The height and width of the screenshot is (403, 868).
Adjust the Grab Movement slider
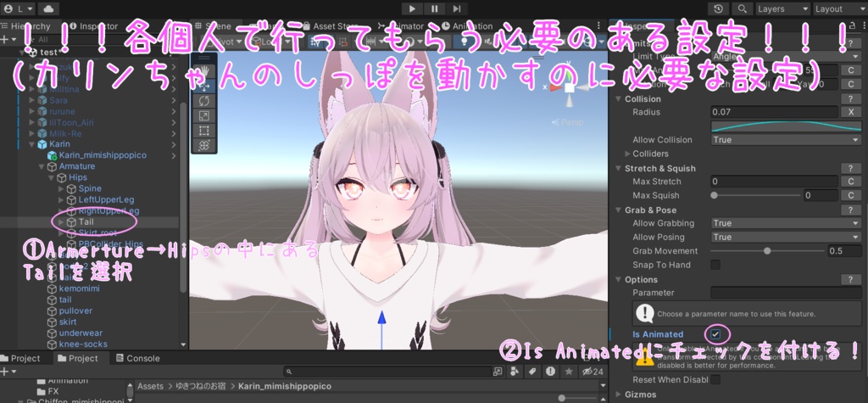[767, 251]
